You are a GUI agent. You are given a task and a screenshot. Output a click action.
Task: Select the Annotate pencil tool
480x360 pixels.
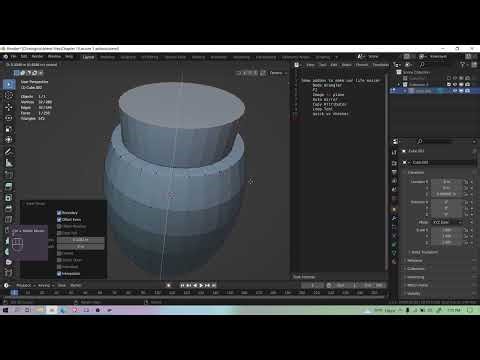[x=9, y=152]
